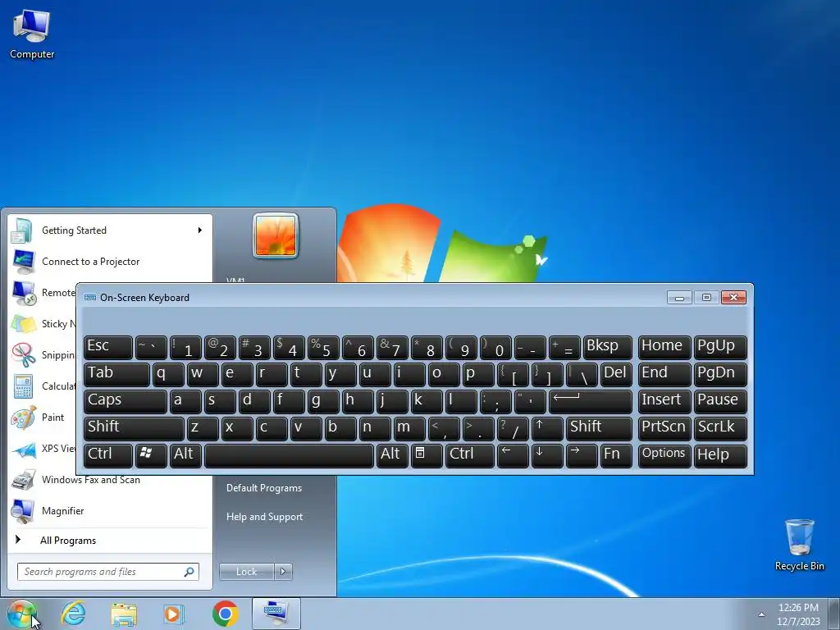Viewport: 840px width, 630px height.
Task: Open the Paint palette icon
Action: point(24,418)
